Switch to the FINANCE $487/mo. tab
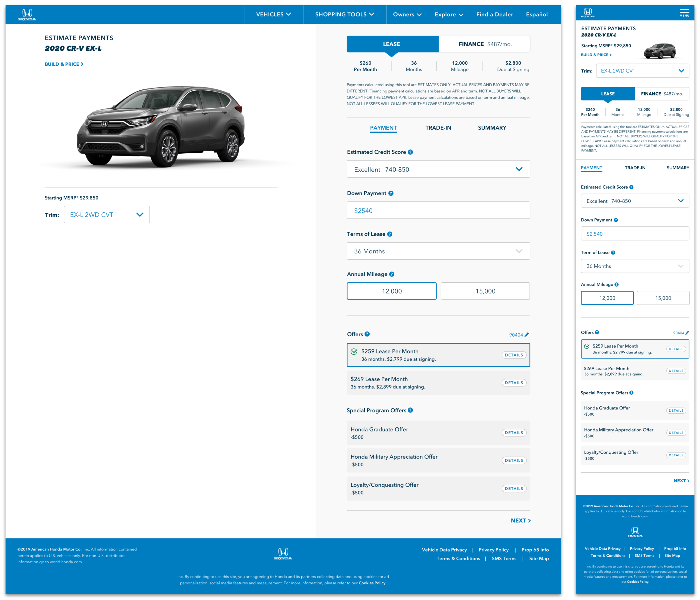This screenshot has width=700, height=600. 484,44
